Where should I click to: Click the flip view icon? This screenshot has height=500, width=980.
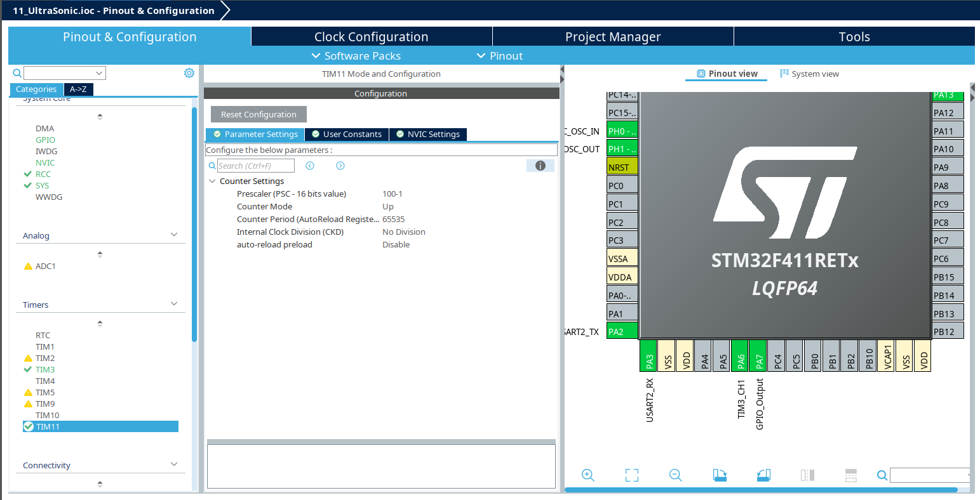807,475
